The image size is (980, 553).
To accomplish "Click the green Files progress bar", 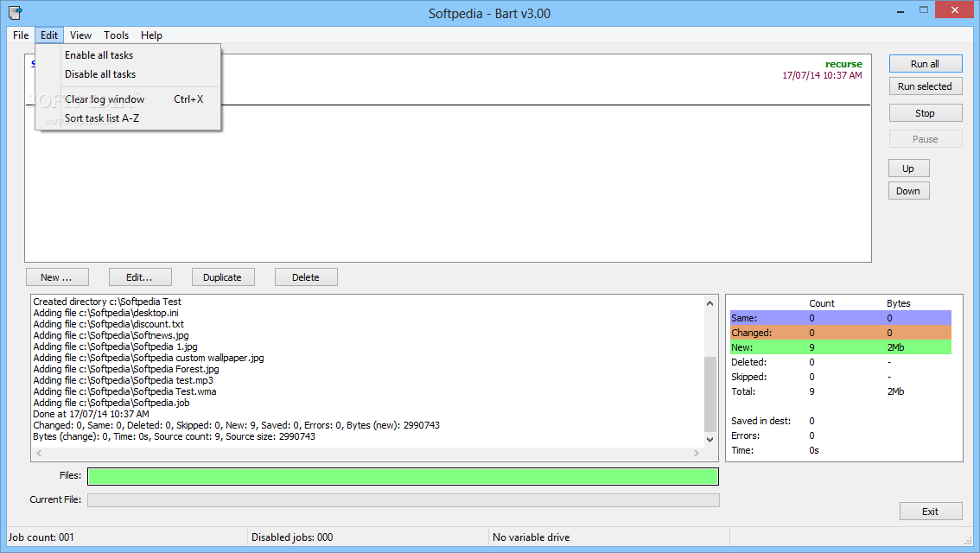I will click(x=403, y=476).
